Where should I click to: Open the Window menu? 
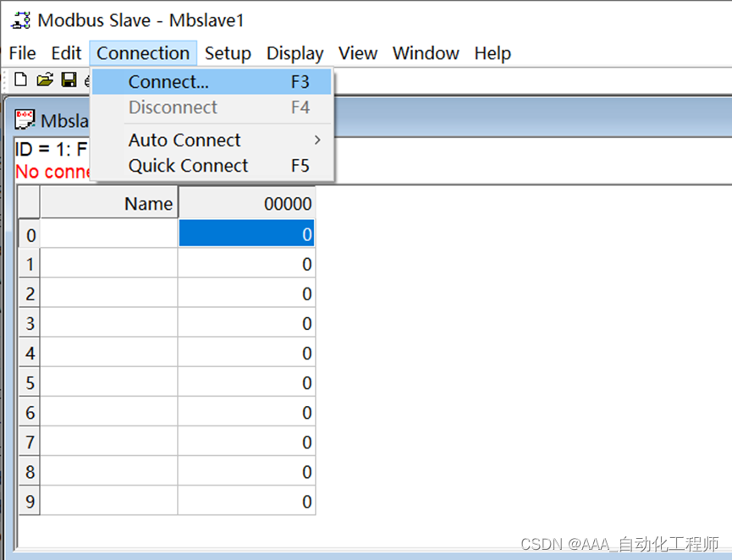426,53
